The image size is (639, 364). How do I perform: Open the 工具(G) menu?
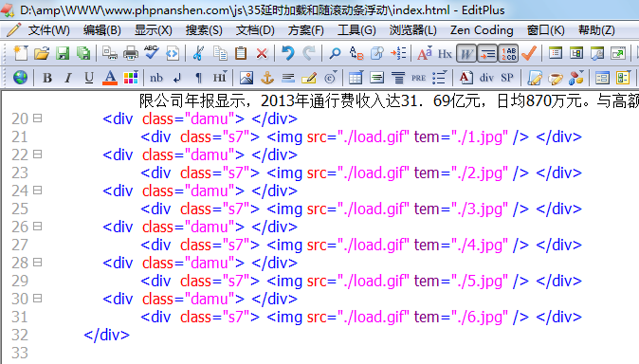(356, 30)
